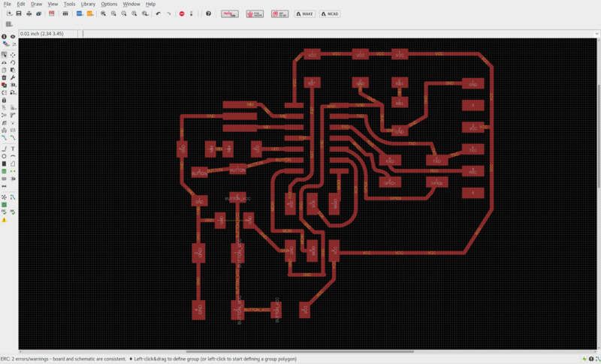Select the Arc tool
This screenshot has width=601, height=364.
13,156
